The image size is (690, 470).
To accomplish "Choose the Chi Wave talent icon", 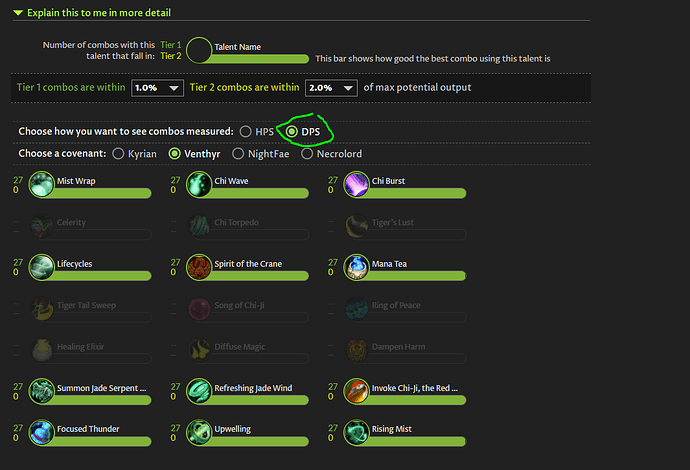I will 199,184.
